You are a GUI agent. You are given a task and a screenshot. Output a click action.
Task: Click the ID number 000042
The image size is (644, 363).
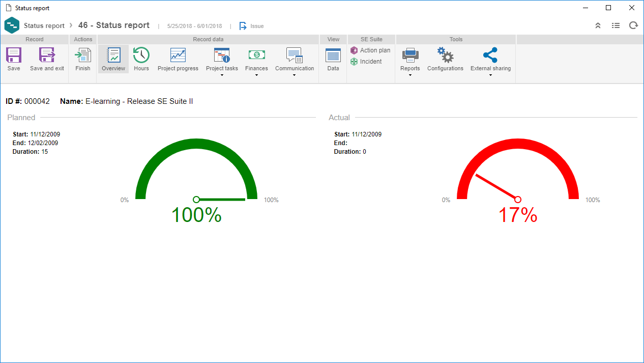(x=37, y=101)
